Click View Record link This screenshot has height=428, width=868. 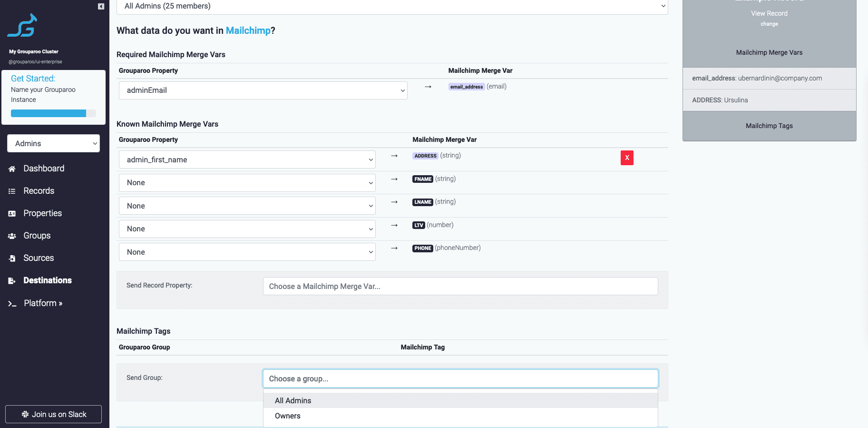pyautogui.click(x=769, y=13)
